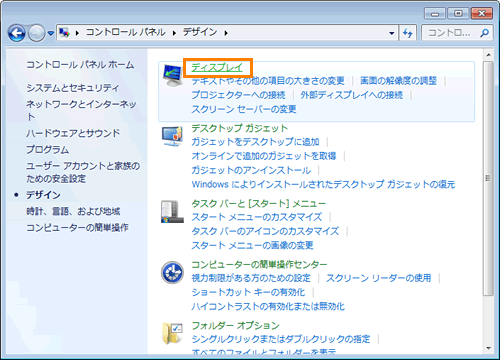The height and width of the screenshot is (360, 500).
Task: Open ショートカット キーの有効化 link
Action: (x=248, y=293)
